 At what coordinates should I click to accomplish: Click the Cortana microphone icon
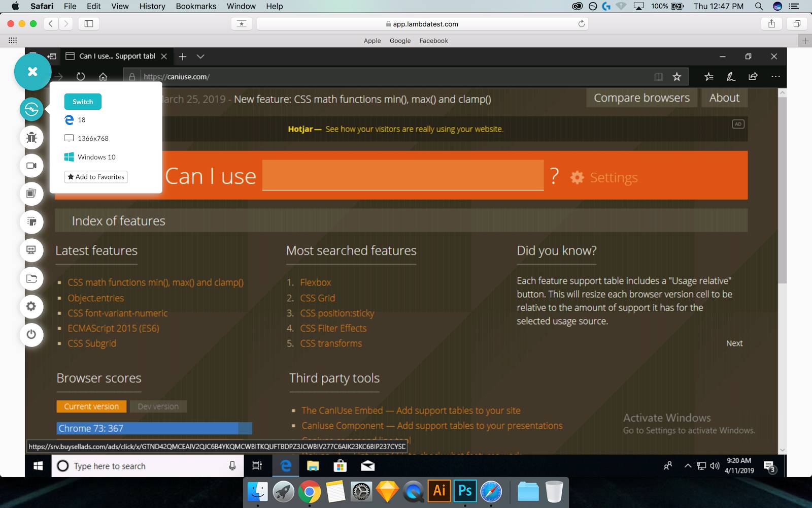click(232, 466)
